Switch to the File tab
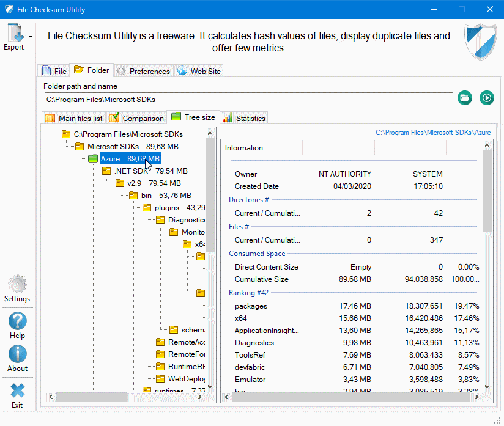This screenshot has width=504, height=426. tap(54, 71)
